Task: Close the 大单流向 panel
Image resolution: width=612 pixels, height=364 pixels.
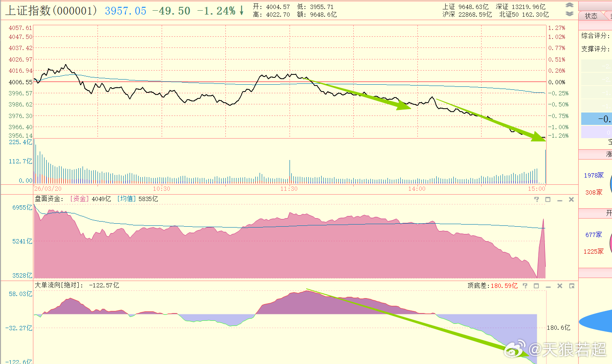Action: (x=559, y=286)
